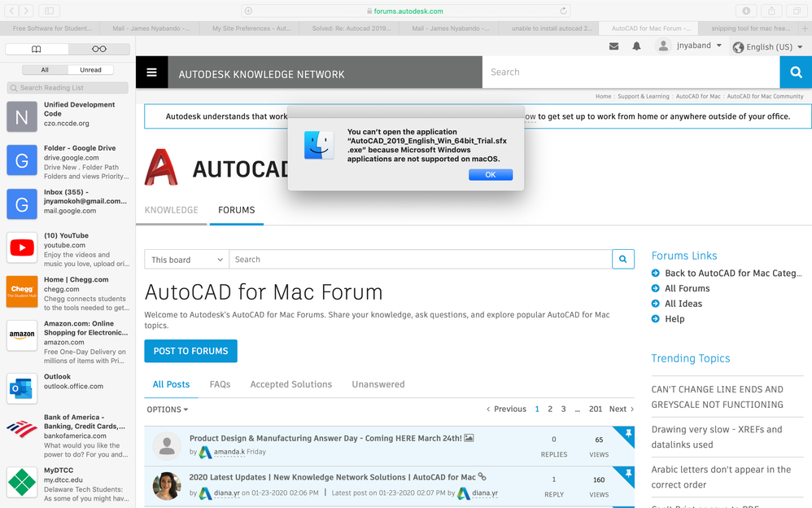Open 2020 Latest Updates post
This screenshot has height=508, width=812.
(x=333, y=477)
